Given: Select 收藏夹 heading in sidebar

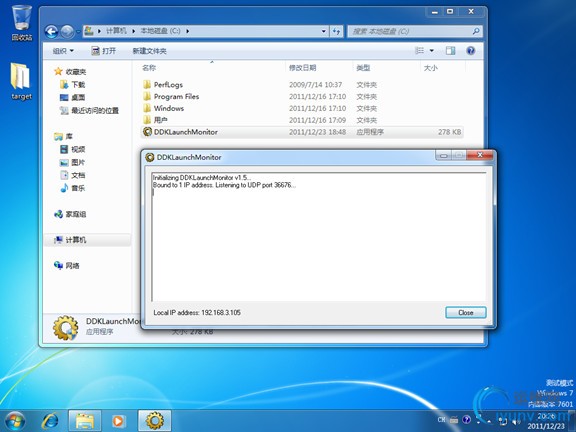Looking at the screenshot, I should point(76,72).
